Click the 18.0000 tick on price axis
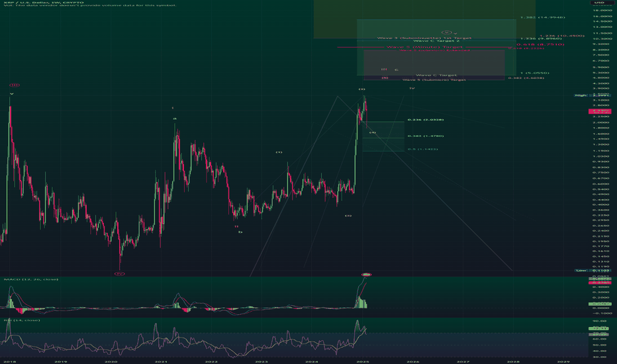617x364 pixels. (602, 10)
